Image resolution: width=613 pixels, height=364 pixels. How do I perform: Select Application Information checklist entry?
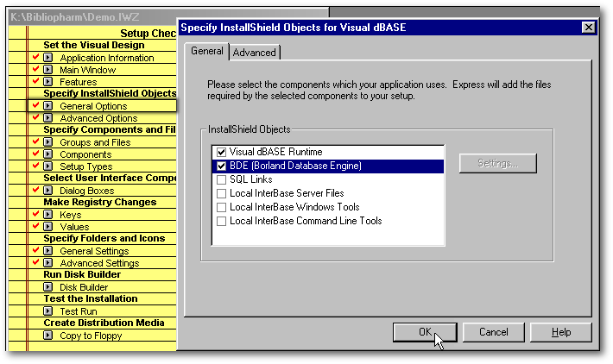pyautogui.click(x=107, y=58)
